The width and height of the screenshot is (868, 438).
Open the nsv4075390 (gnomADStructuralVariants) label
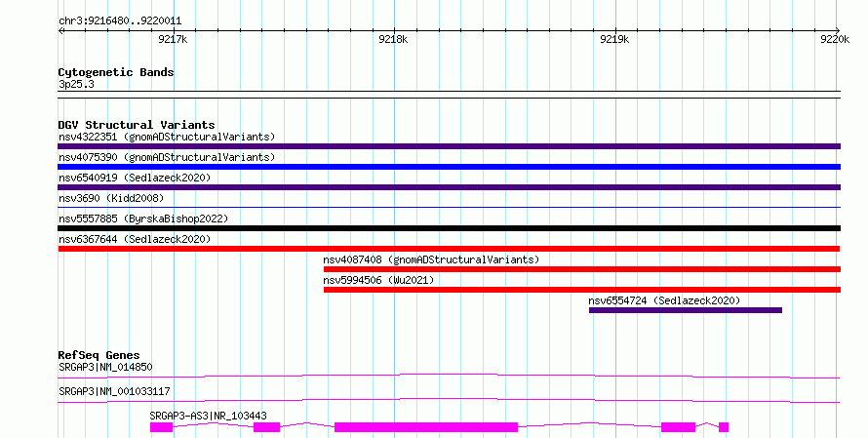tap(167, 157)
